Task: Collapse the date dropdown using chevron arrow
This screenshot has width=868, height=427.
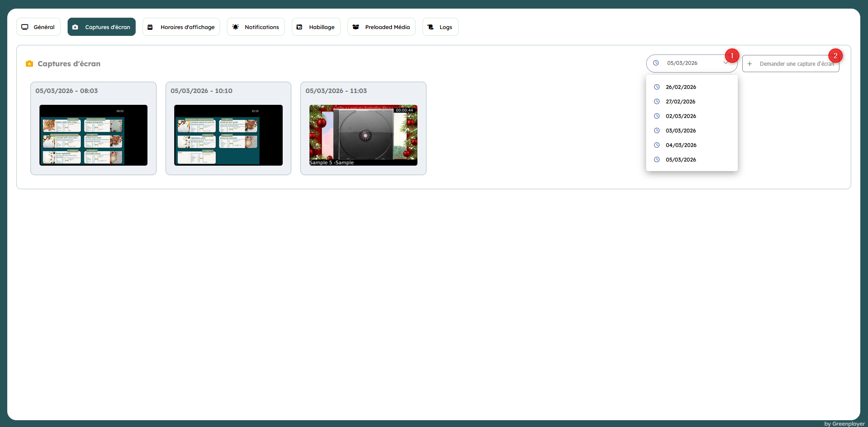Action: 725,64
